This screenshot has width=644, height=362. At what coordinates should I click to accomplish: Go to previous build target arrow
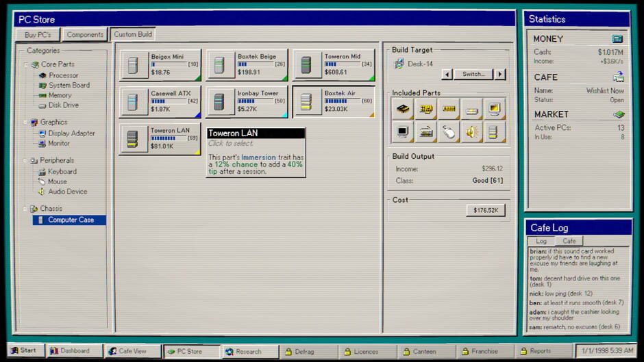click(x=447, y=75)
